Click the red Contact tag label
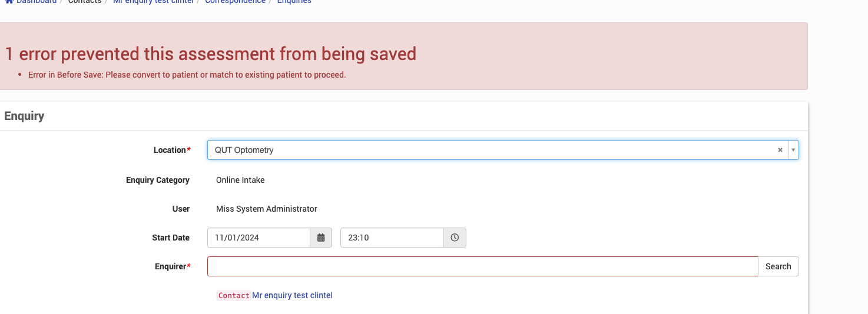Screen dimensions: 868x314 234,296
